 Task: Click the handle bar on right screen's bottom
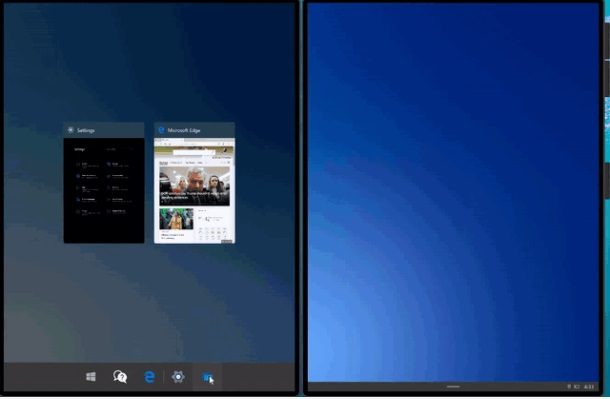tap(453, 387)
